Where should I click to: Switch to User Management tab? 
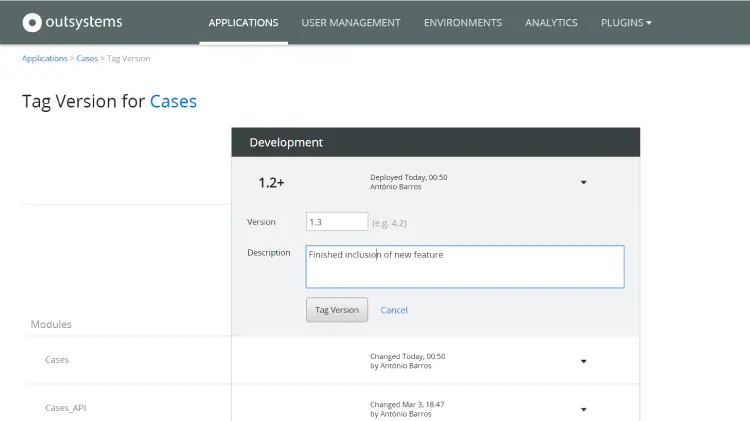click(350, 23)
